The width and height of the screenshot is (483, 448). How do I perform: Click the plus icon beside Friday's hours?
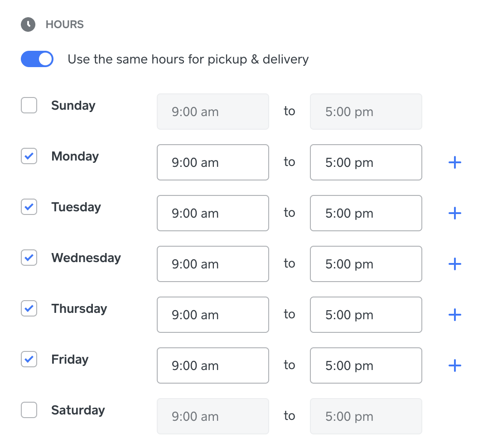tap(454, 365)
